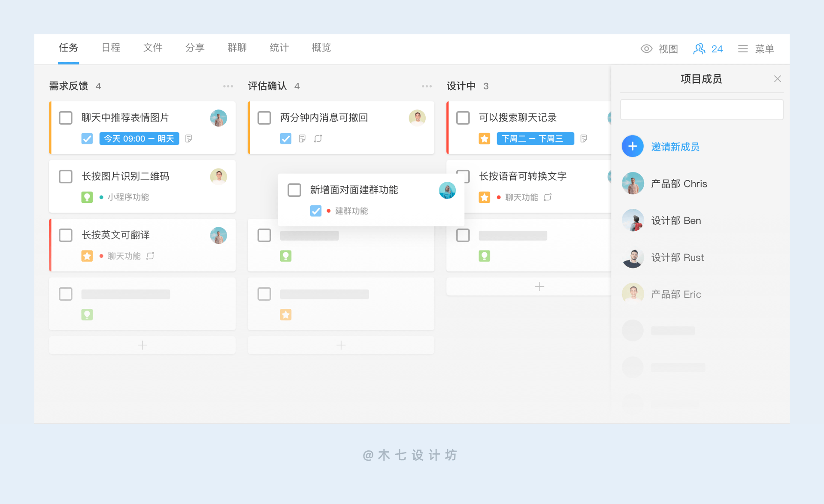Viewport: 824px width, 504px height.
Task: Open the 需求反馈 column more options
Action: [x=228, y=86]
